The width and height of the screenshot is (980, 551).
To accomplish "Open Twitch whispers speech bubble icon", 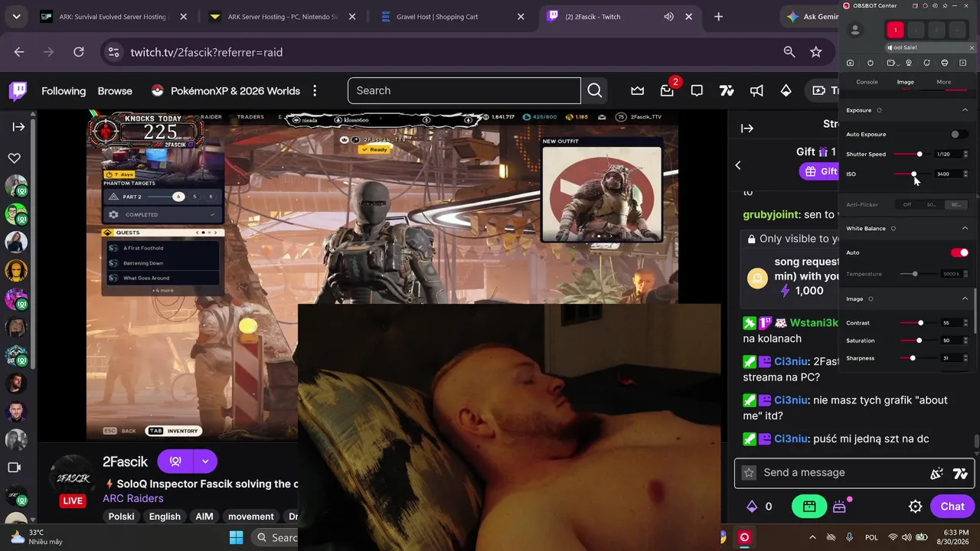I will 697,90.
